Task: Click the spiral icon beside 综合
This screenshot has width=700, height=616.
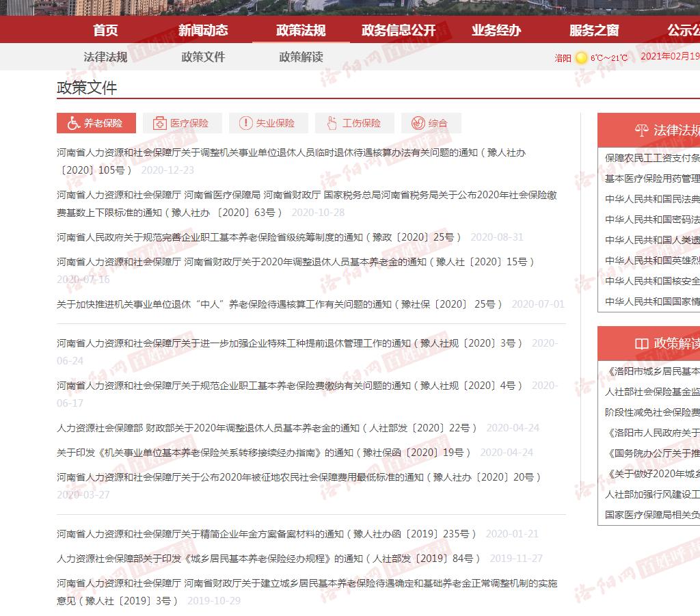Action: point(418,123)
